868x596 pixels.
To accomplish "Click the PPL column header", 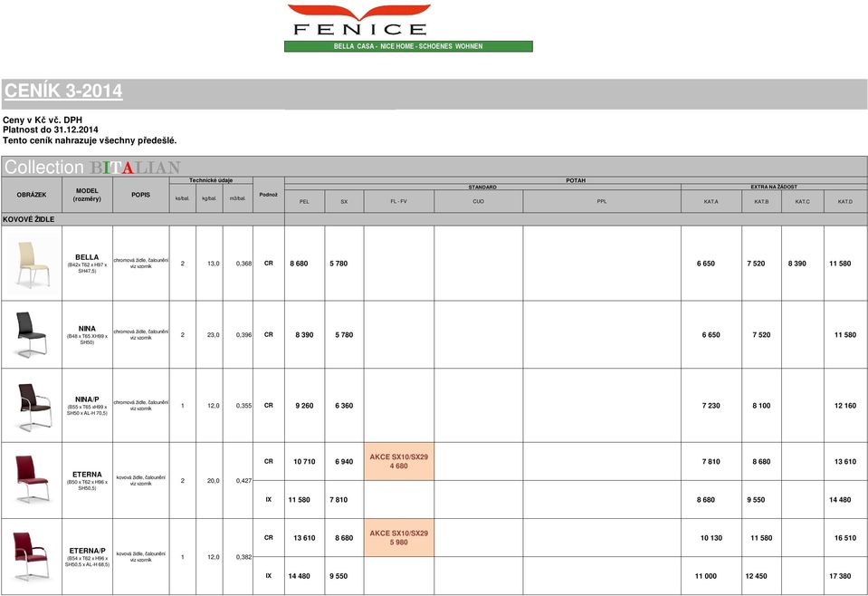I will pyautogui.click(x=602, y=202).
